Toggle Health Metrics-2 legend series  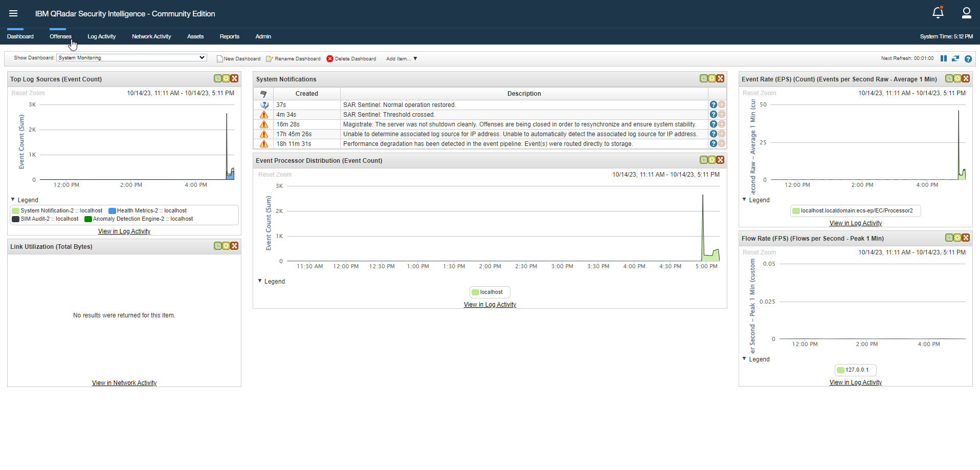tap(148, 210)
